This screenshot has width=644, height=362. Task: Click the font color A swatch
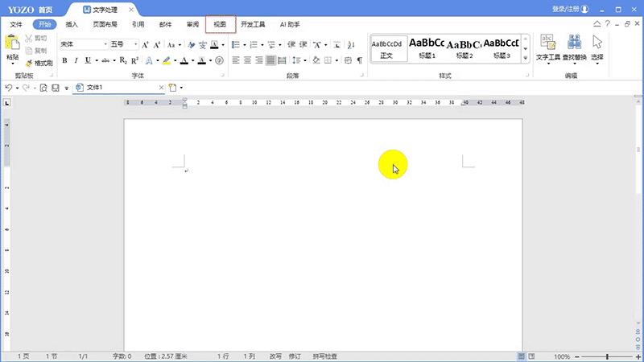click(x=184, y=61)
